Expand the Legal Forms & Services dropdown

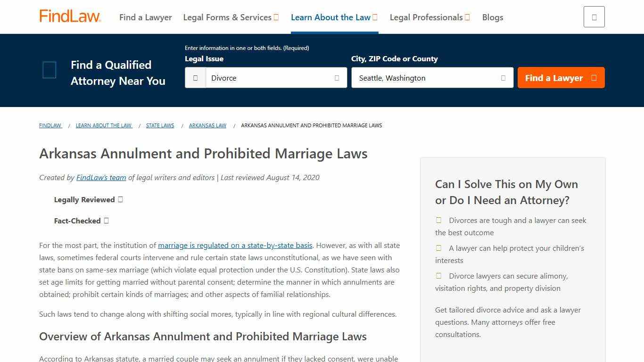(x=231, y=17)
